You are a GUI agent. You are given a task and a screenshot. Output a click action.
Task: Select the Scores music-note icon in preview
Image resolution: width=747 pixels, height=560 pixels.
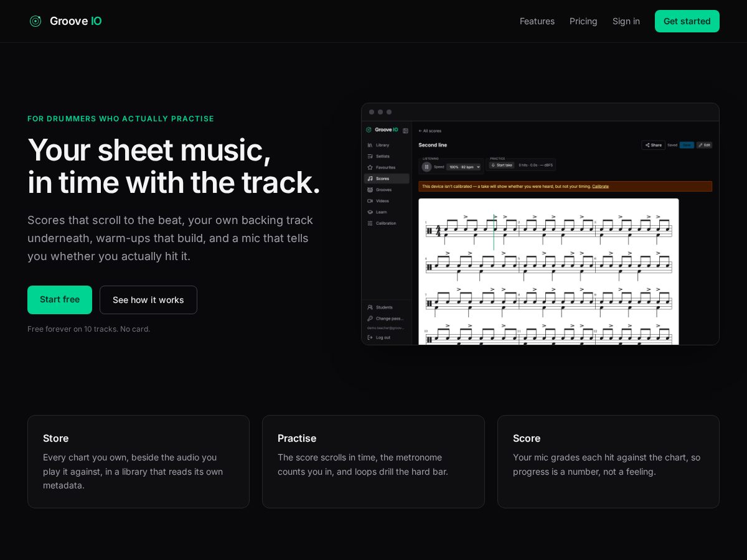(x=370, y=179)
